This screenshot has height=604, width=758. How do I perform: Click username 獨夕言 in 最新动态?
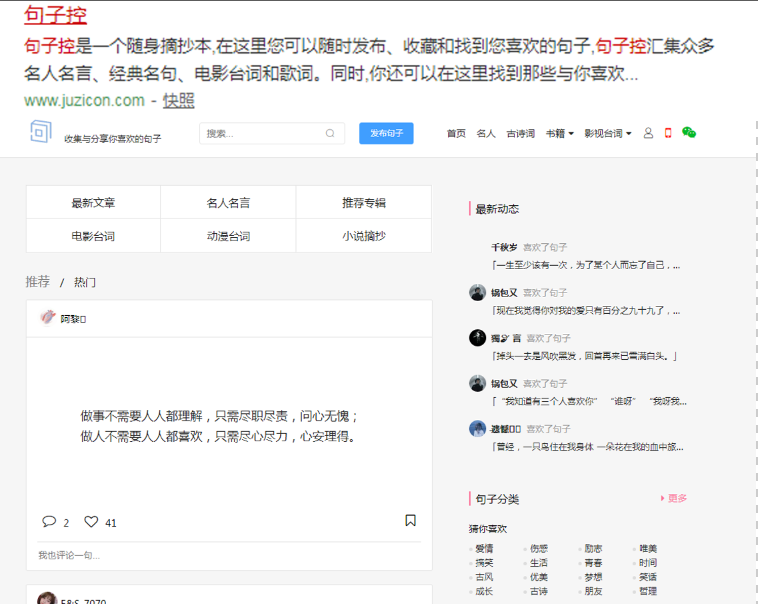point(506,338)
